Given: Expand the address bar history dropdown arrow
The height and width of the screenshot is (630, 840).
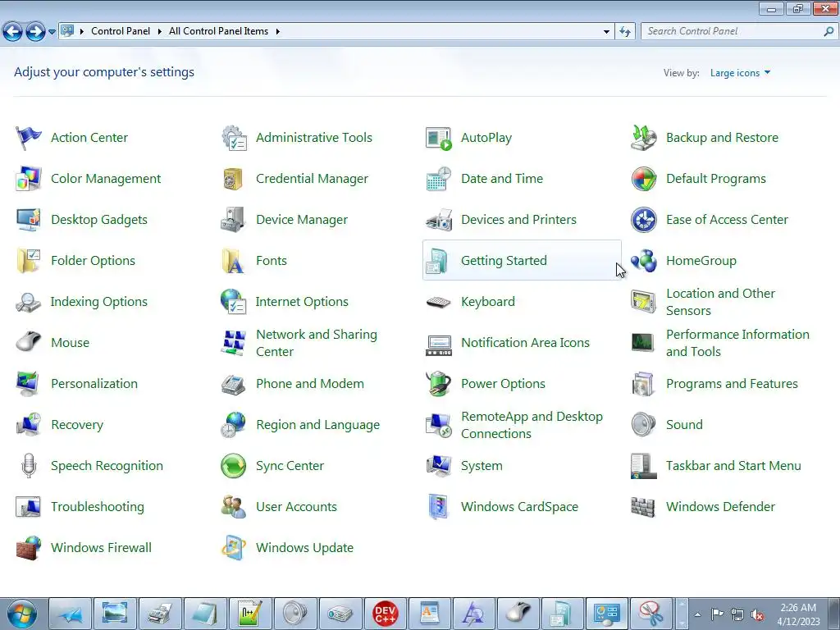Looking at the screenshot, I should pos(606,32).
